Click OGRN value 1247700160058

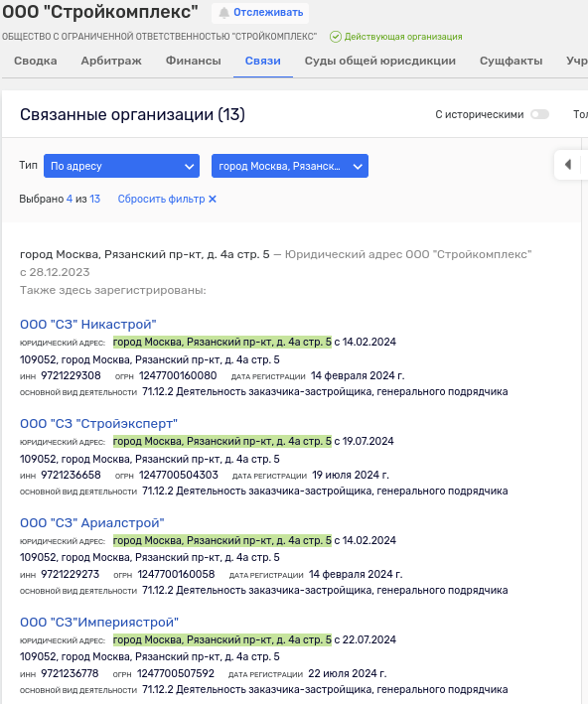tap(176, 574)
